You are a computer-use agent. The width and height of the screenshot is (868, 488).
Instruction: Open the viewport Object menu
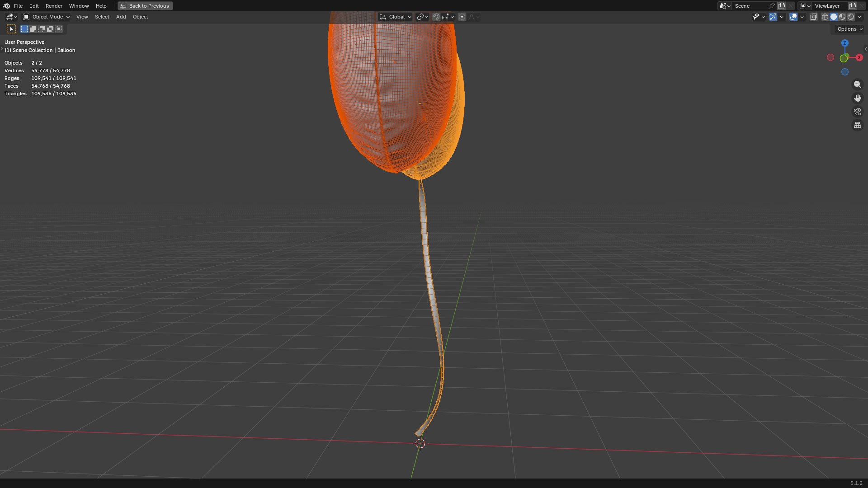[x=140, y=17]
